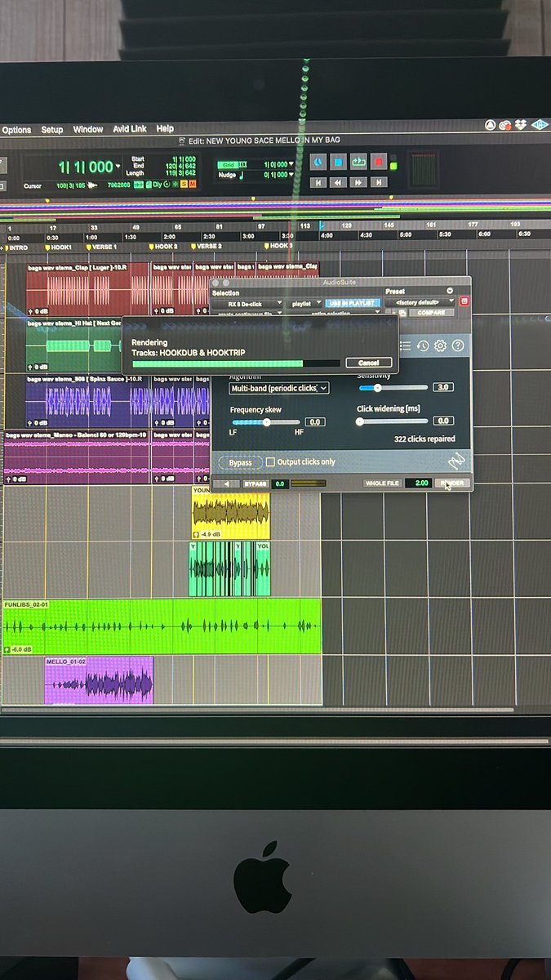Click the WHOLE FILE button
551x980 pixels.
pyautogui.click(x=382, y=483)
